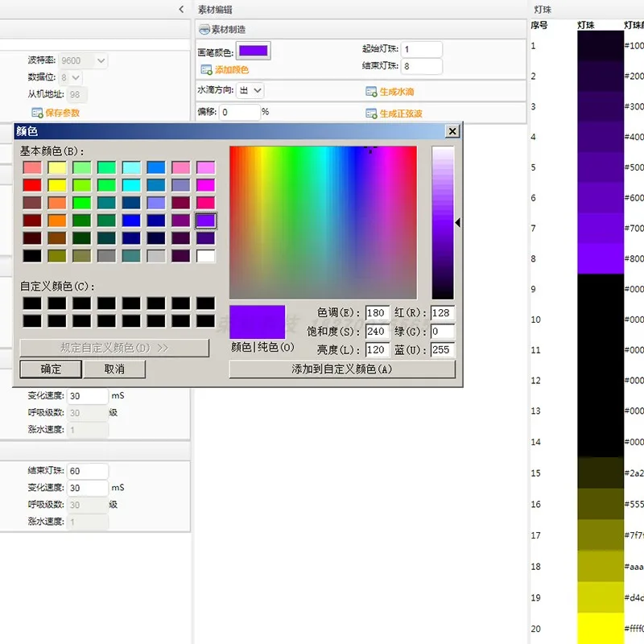This screenshot has width=644, height=644.
Task: Click add to custom colors button
Action: pyautogui.click(x=342, y=369)
